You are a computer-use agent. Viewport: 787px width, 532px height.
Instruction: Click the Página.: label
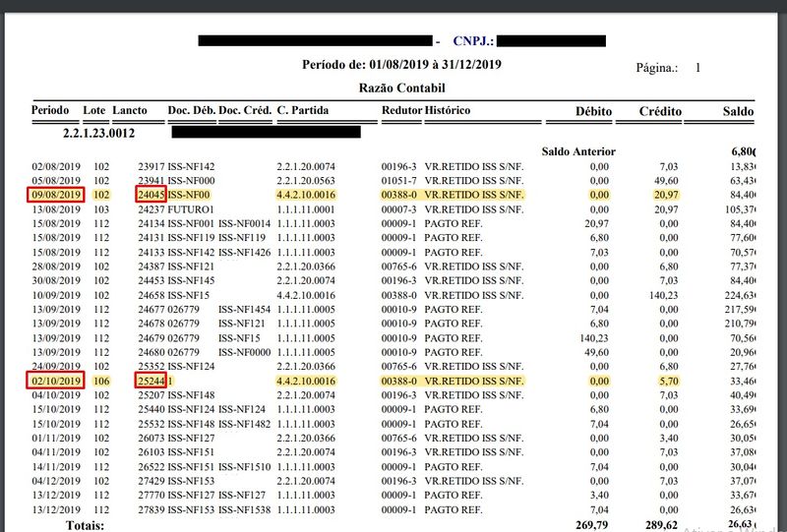[657, 67]
